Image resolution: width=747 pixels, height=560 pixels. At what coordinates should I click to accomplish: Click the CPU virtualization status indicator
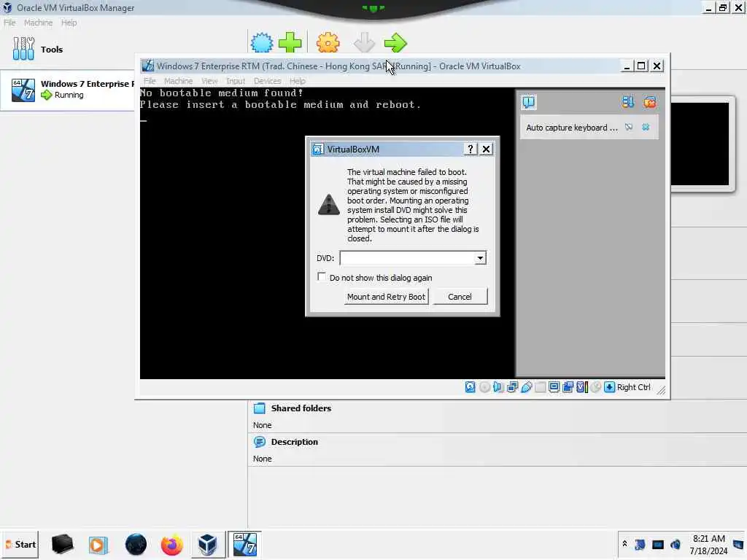(581, 387)
